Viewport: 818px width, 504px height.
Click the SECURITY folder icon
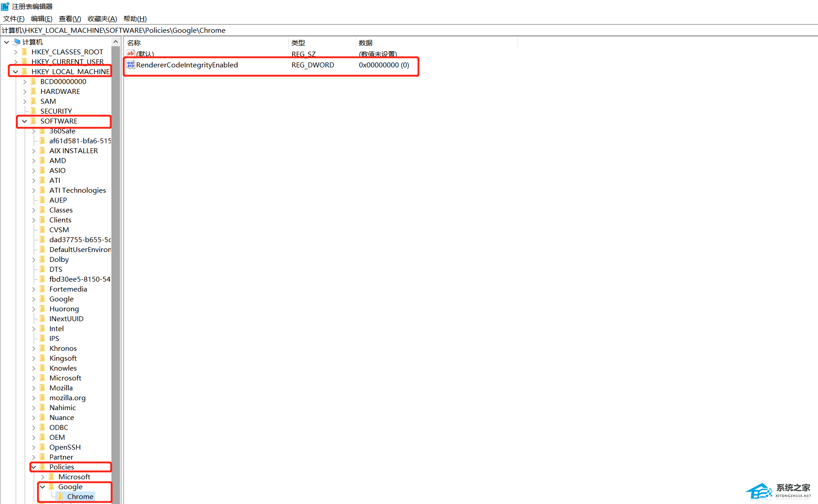click(34, 111)
